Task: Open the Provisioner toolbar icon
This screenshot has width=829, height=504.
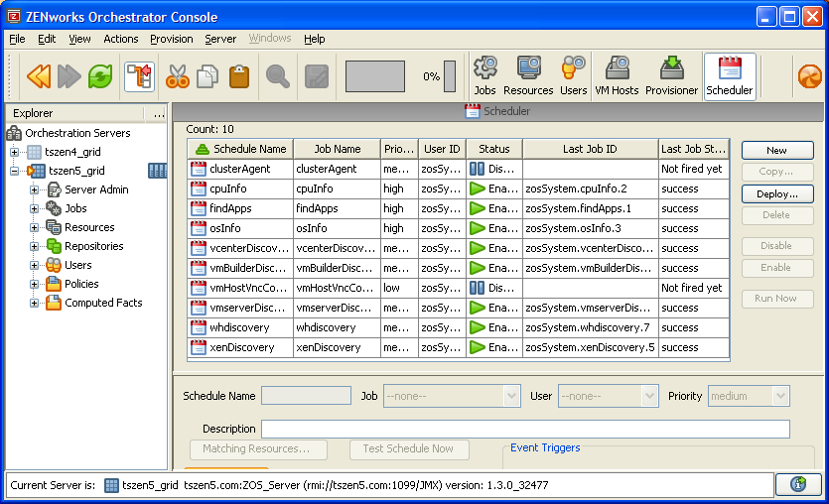Action: tap(671, 76)
